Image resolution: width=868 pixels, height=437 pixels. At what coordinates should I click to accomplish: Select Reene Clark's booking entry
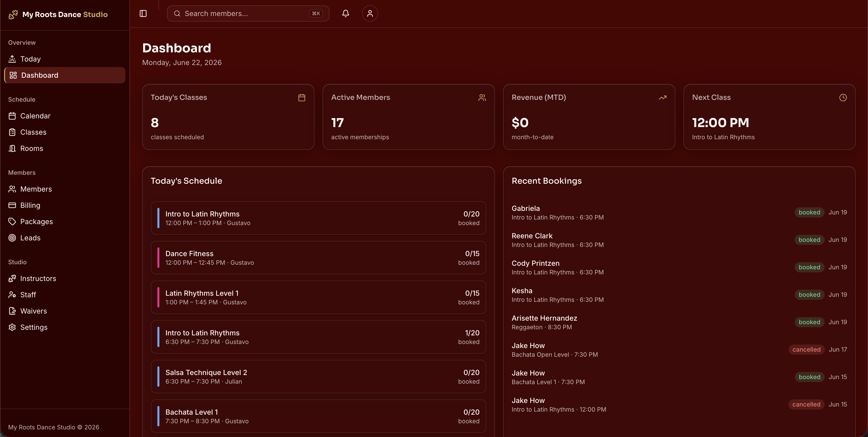tap(679, 240)
